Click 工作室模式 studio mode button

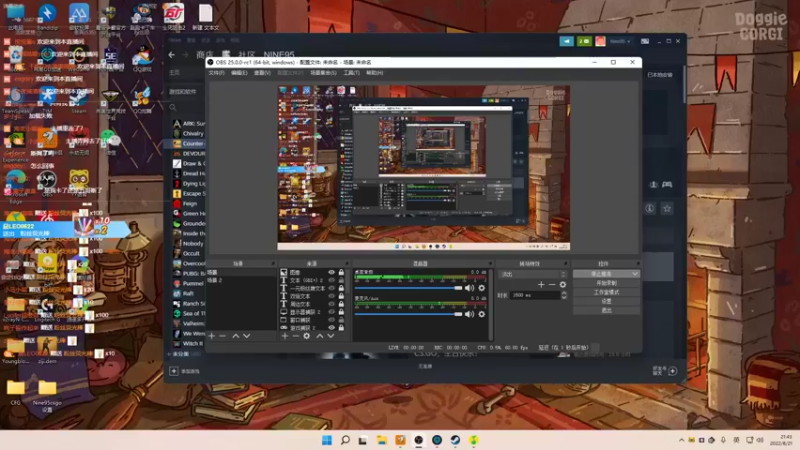pos(606,292)
